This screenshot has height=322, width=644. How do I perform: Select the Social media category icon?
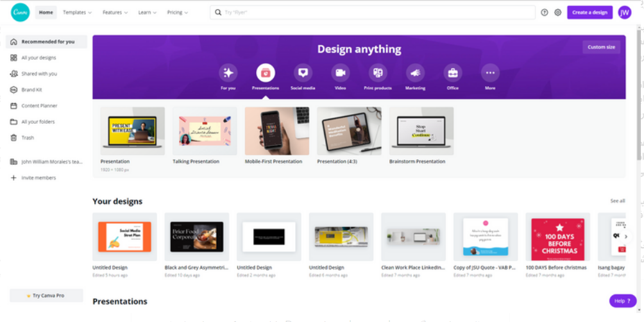pos(303,72)
